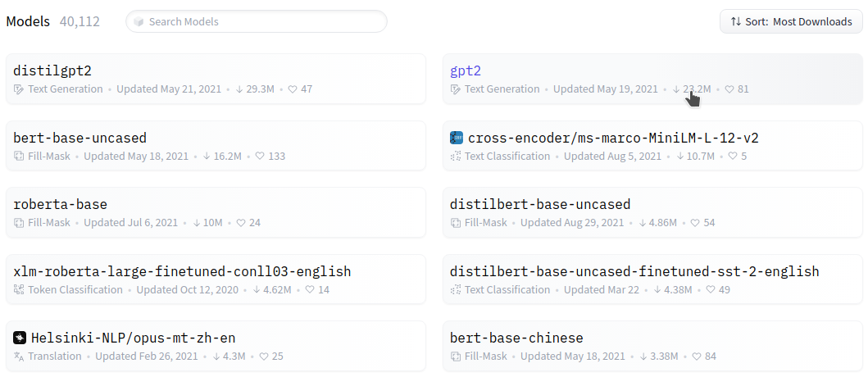
Task: Open xlm-roberta-large-finetuned-conll03-english model
Action: point(182,271)
